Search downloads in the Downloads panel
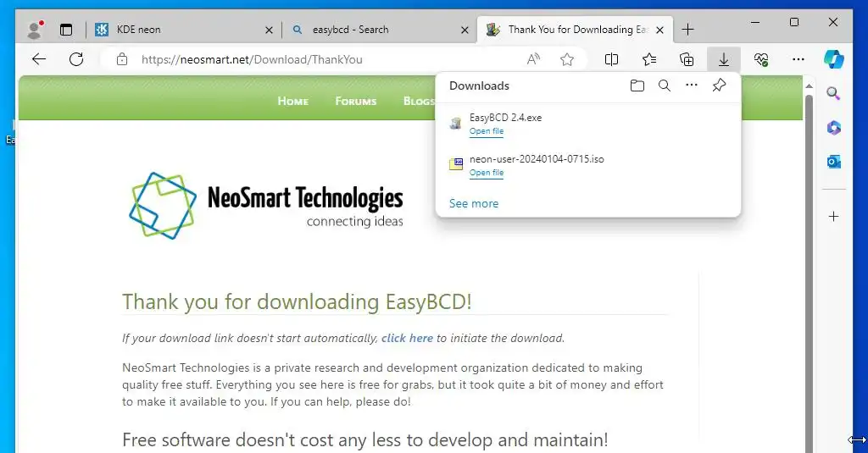The image size is (868, 453). click(x=665, y=86)
